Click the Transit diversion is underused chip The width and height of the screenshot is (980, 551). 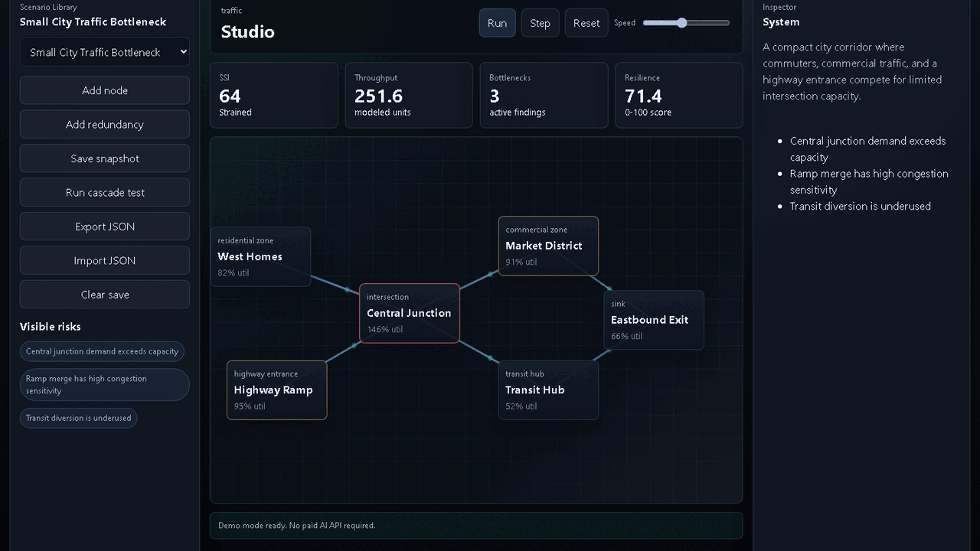tap(79, 418)
